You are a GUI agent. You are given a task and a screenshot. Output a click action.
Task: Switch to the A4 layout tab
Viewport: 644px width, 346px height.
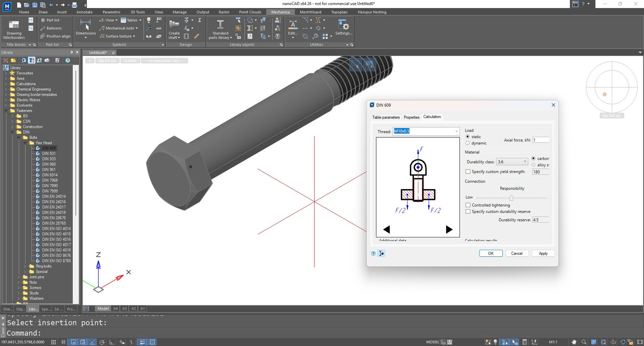coord(116,309)
